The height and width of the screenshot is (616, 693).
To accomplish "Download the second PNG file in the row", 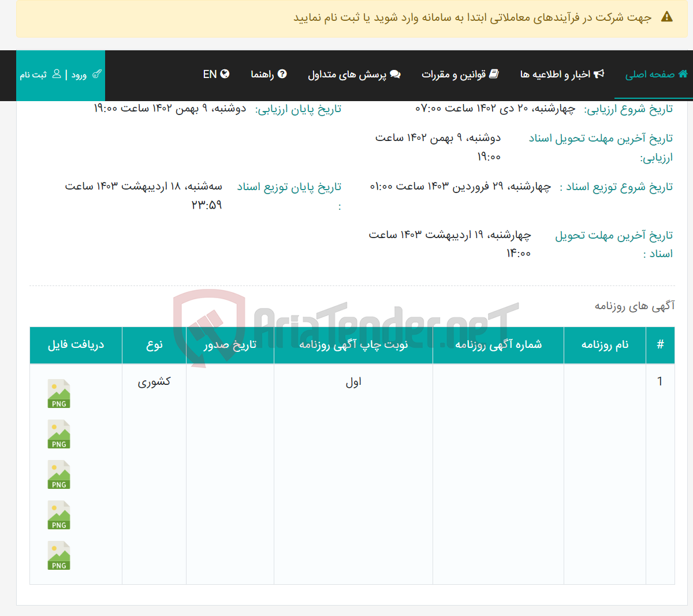I will 59,434.
